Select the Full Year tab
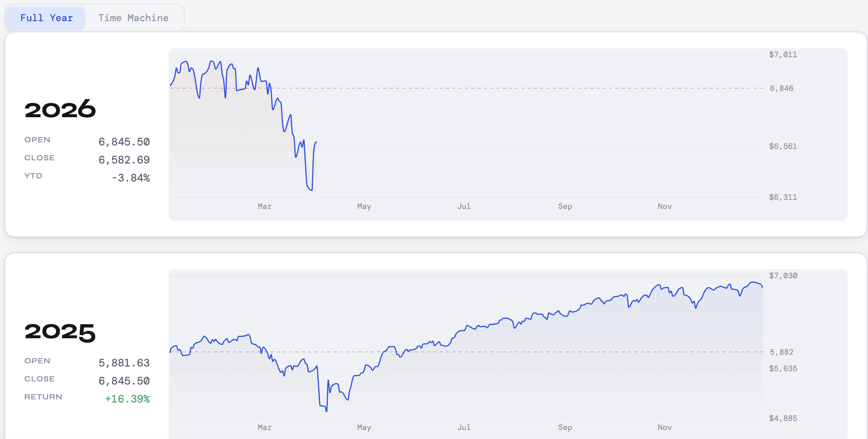Image resolution: width=868 pixels, height=439 pixels. click(x=47, y=17)
